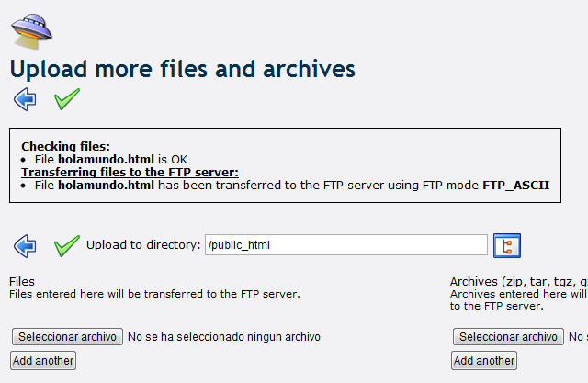The image size is (588, 383).
Task: Click the top green checkmark icon
Action: (66, 99)
